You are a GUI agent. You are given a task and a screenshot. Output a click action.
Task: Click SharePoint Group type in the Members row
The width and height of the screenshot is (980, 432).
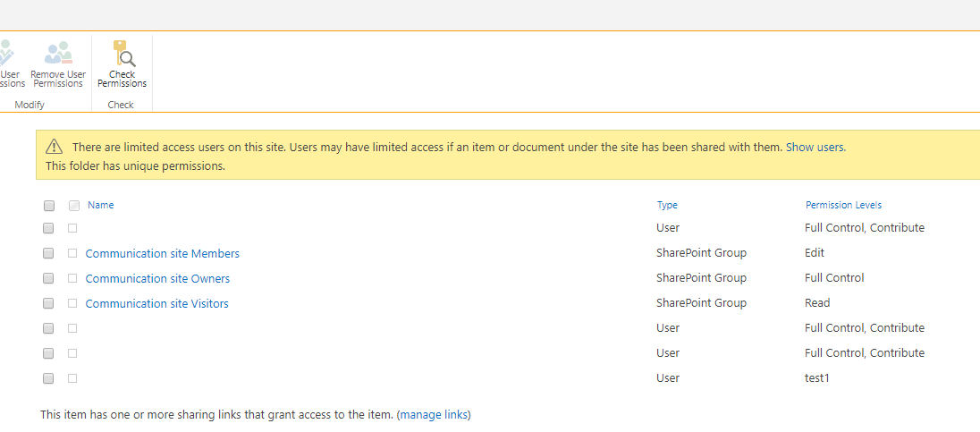point(701,252)
